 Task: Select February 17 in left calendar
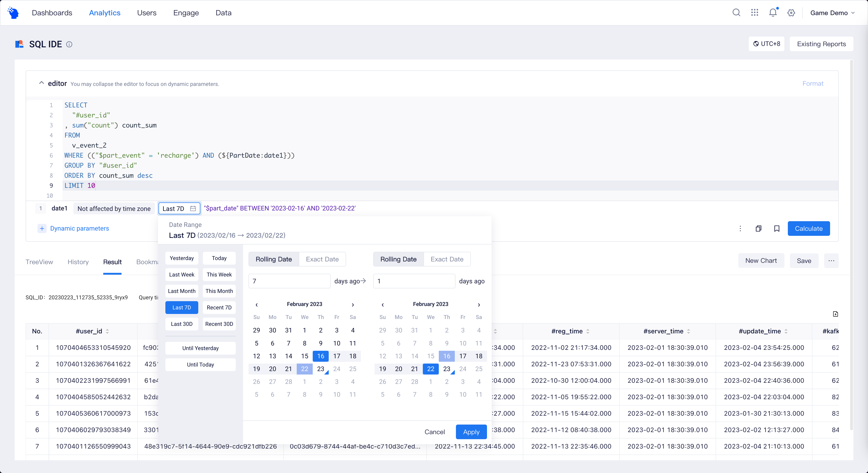click(337, 356)
